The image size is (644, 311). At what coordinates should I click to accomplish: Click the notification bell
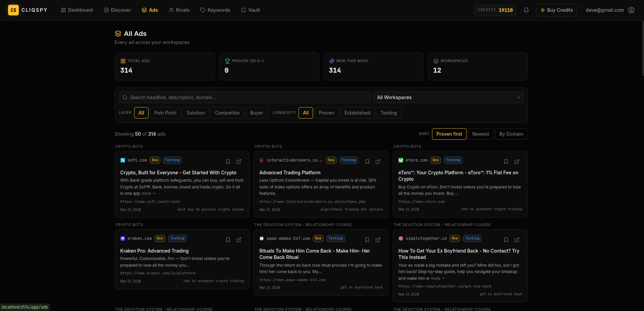526,10
